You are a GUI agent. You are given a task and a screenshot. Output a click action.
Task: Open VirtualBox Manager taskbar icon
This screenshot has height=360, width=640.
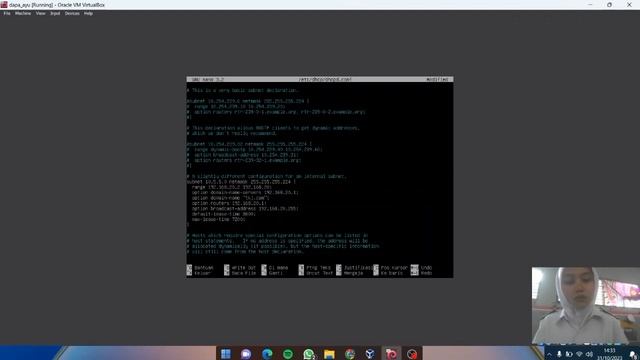(x=370, y=353)
